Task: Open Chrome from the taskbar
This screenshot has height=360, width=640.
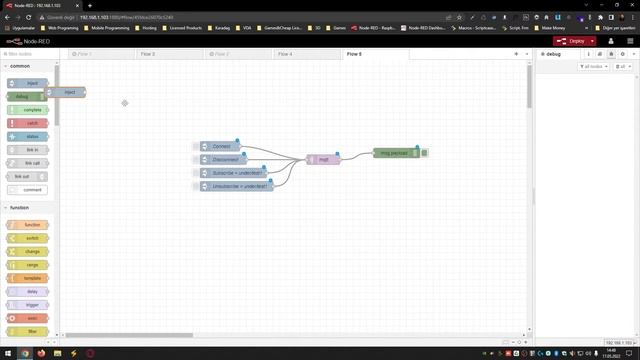Action: (x=25, y=353)
